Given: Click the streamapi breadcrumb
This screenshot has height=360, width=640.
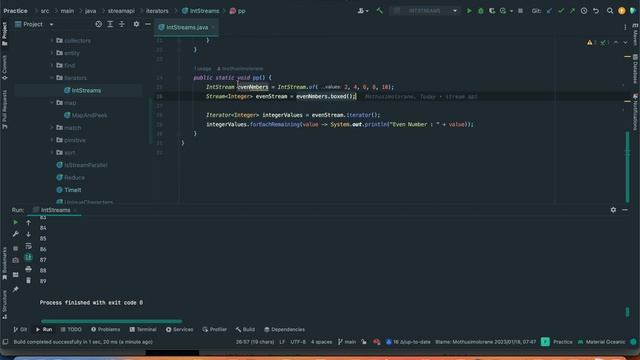Looking at the screenshot, I should tap(121, 11).
